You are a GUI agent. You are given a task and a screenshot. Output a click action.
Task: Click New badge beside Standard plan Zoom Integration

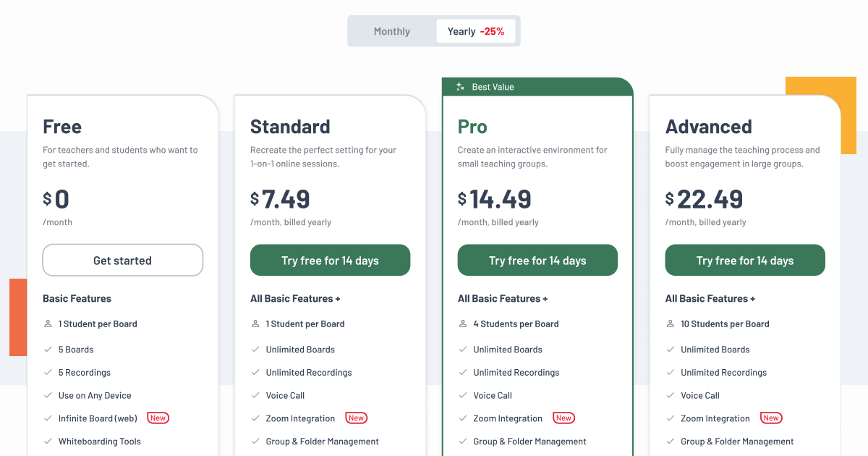click(356, 418)
